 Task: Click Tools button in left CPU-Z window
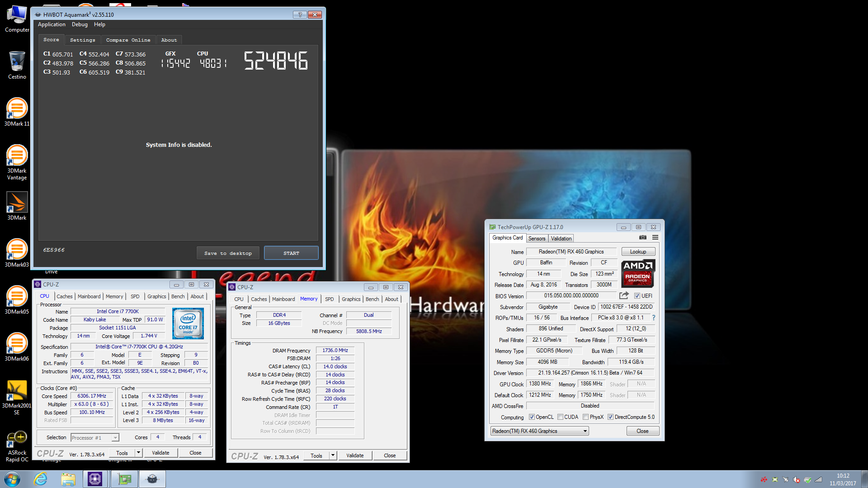[x=122, y=453]
